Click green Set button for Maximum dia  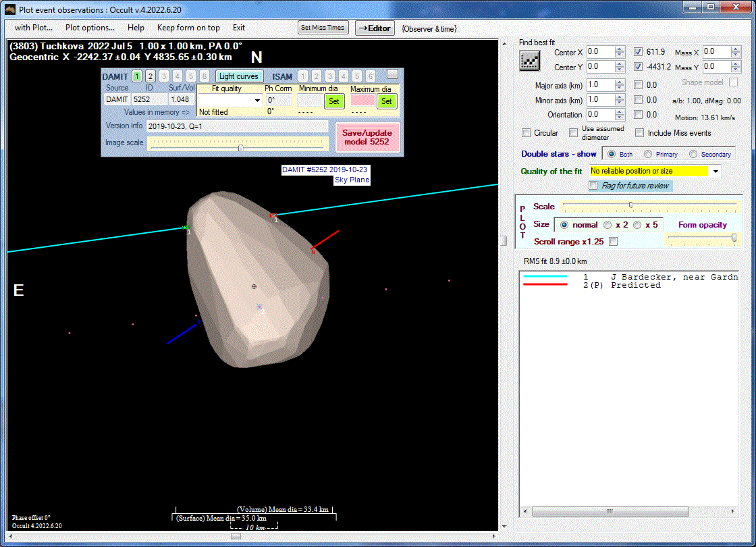(x=386, y=101)
